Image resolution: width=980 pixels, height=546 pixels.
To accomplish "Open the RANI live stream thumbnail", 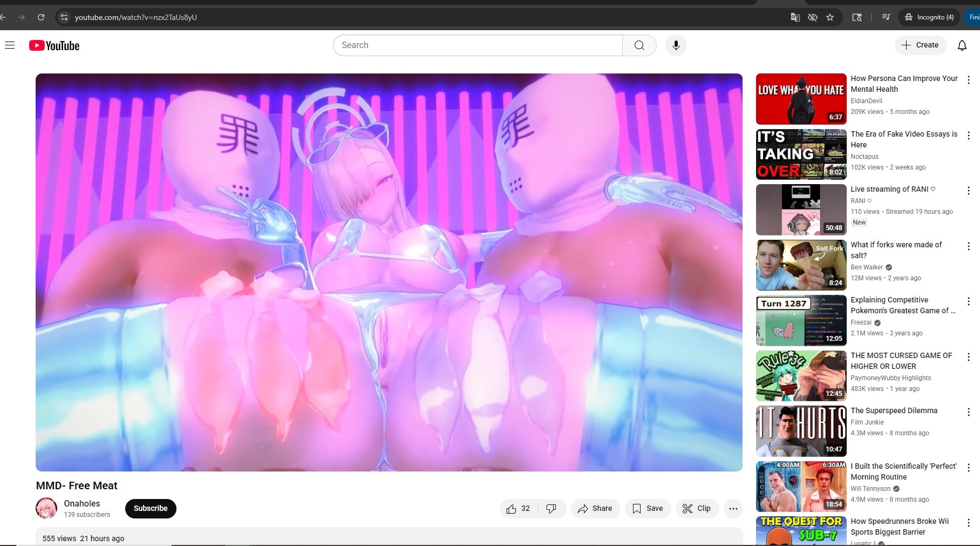I will tap(801, 210).
